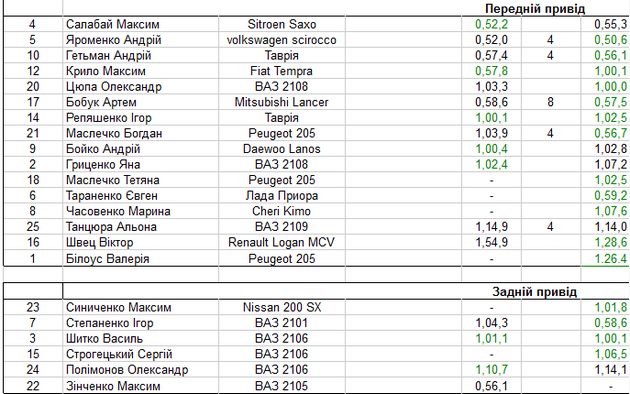Select the name cell Білоус Валерія
This screenshot has width=630, height=394.
[x=140, y=258]
